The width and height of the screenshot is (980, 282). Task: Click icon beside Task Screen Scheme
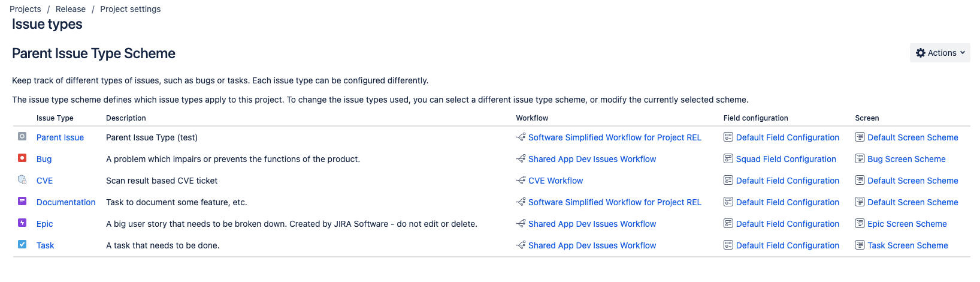point(860,245)
